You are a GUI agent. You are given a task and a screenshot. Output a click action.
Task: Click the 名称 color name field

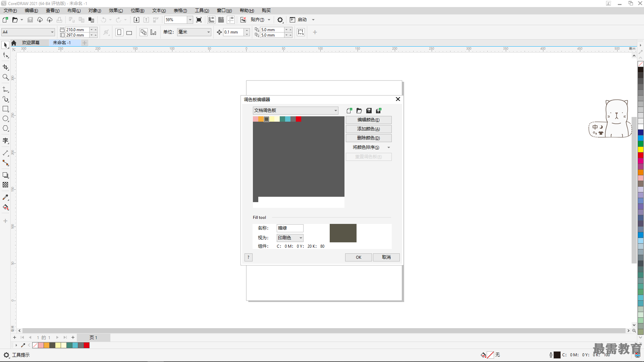(290, 228)
